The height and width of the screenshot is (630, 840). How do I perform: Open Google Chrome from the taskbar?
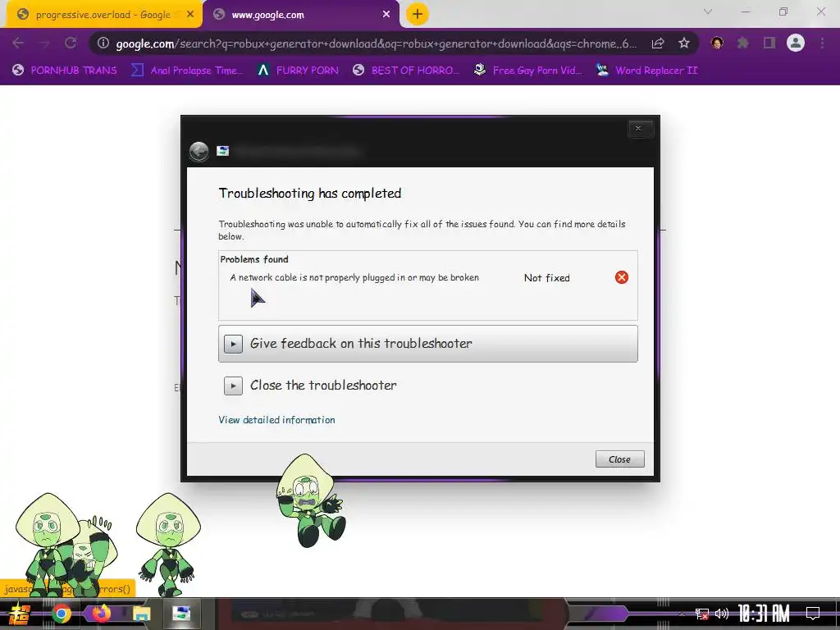tap(61, 614)
